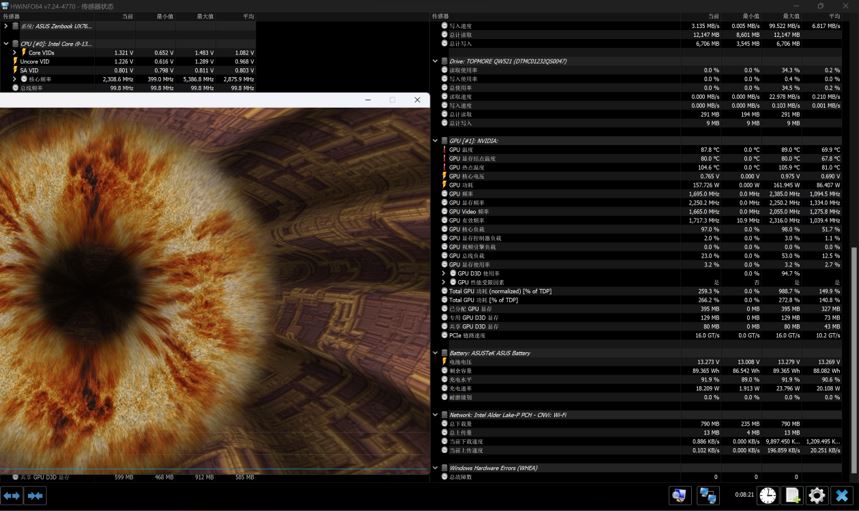Collapse the Drive: TOPMORE QW521 group
Viewport: 859px width, 511px height.
[436, 61]
